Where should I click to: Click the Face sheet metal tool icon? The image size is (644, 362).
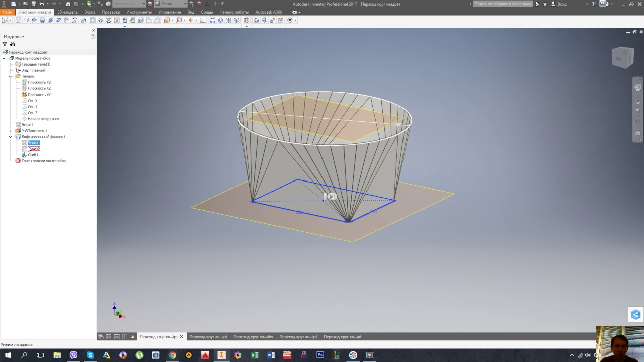(18, 20)
